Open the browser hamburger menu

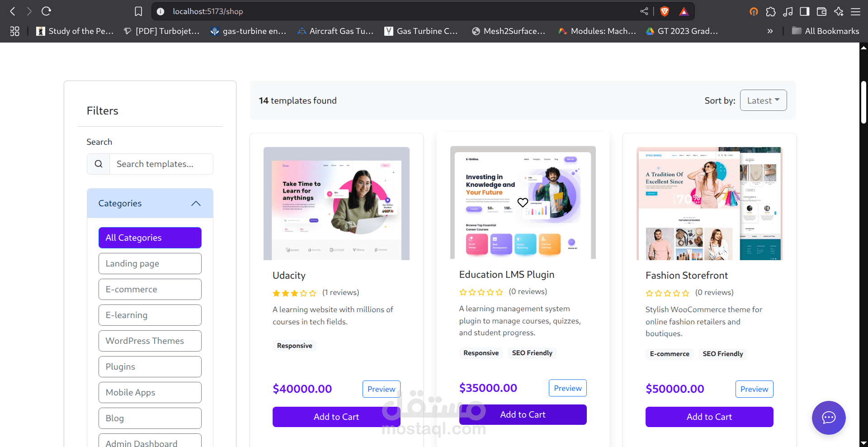point(856,12)
